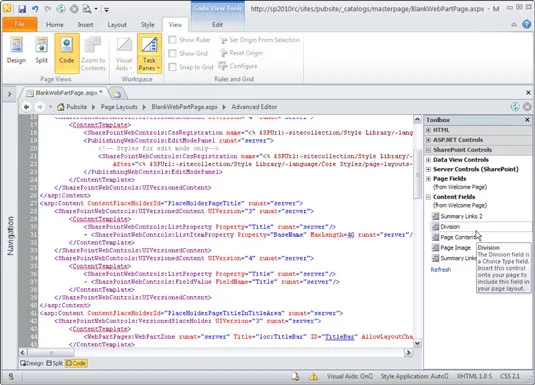Expand the ASP.NET Controls section
The image size is (535, 385).
pyautogui.click(x=428, y=140)
